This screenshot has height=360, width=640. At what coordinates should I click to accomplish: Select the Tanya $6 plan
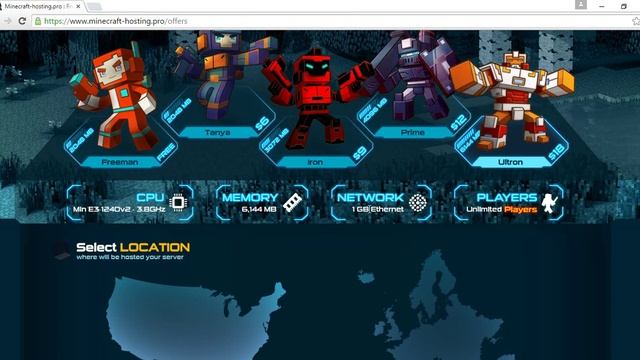point(218,132)
